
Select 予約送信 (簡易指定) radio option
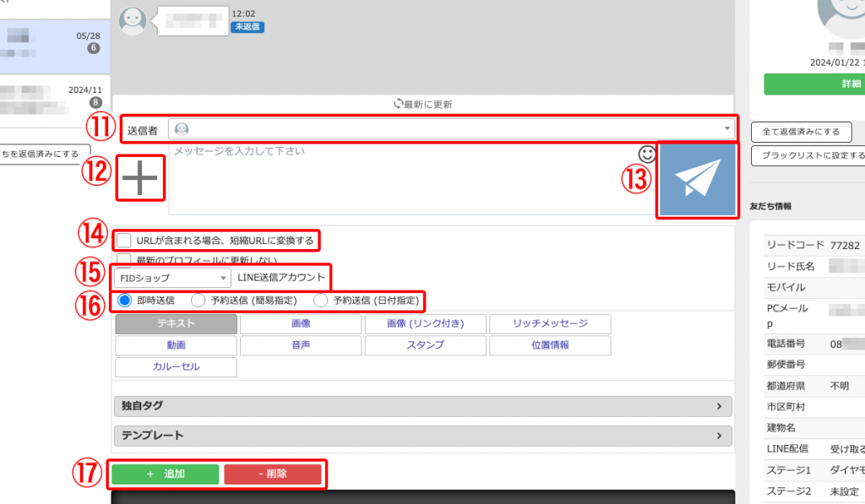(x=199, y=300)
